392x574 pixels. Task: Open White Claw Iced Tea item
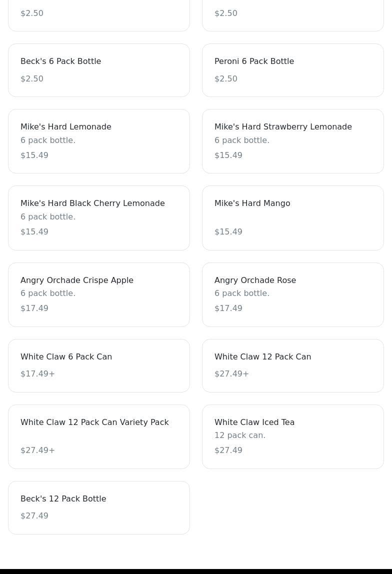(293, 436)
